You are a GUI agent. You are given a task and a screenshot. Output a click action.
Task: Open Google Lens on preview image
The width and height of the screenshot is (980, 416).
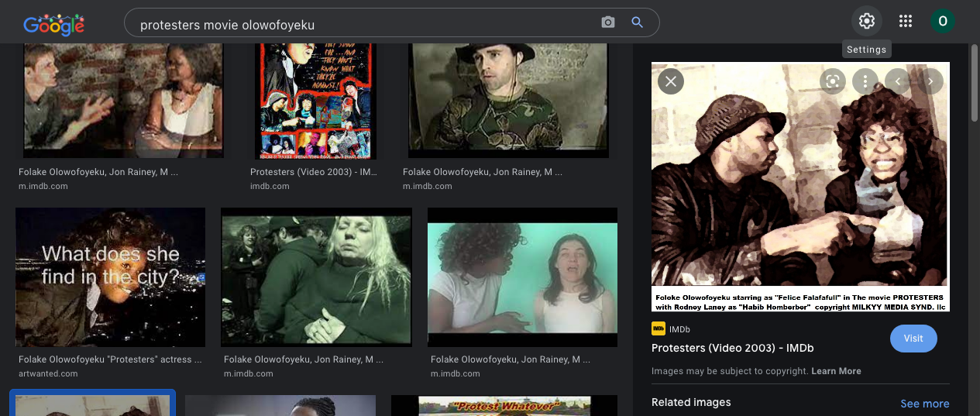click(x=833, y=81)
